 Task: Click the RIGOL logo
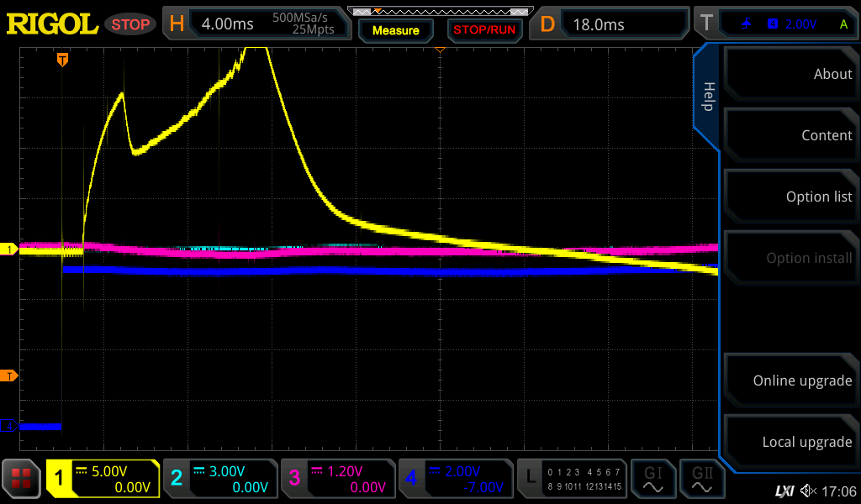52,24
